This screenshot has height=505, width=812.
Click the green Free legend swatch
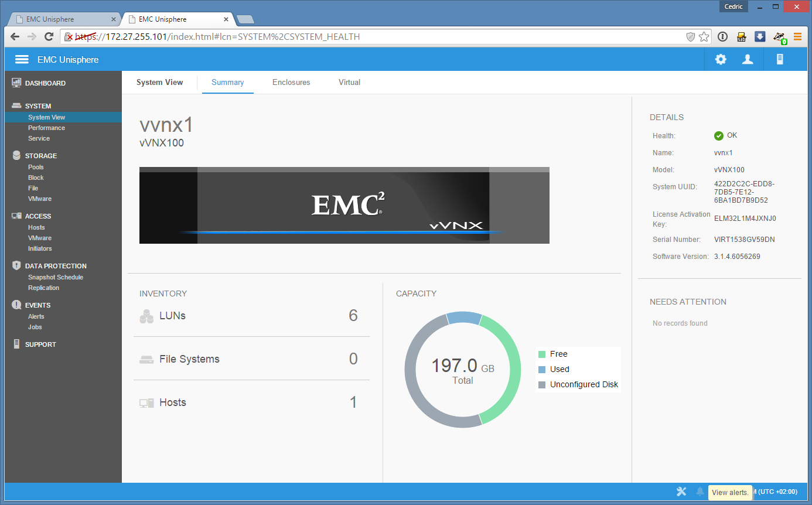[542, 354]
